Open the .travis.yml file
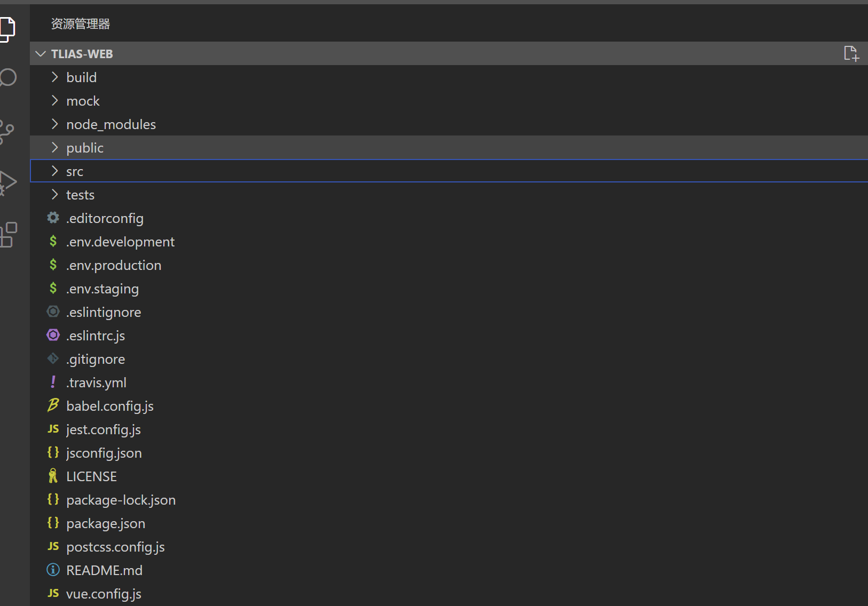This screenshot has height=606, width=868. click(x=96, y=382)
